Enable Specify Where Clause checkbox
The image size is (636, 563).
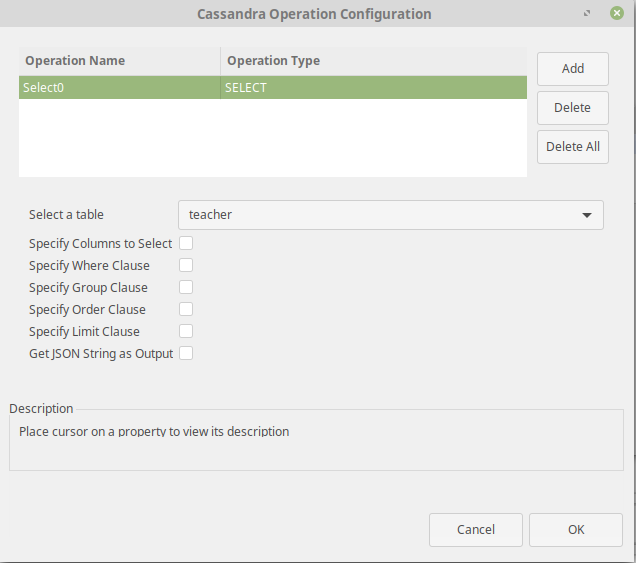pyautogui.click(x=186, y=265)
